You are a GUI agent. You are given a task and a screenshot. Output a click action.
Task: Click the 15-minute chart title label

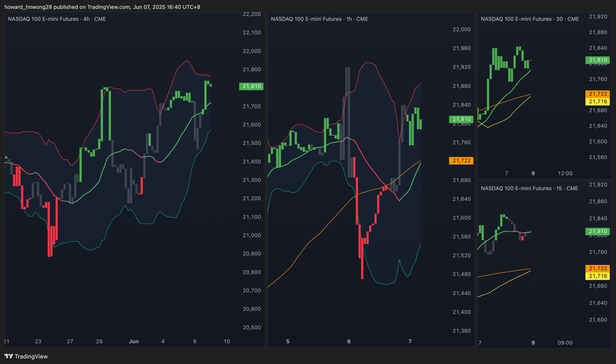coord(529,188)
